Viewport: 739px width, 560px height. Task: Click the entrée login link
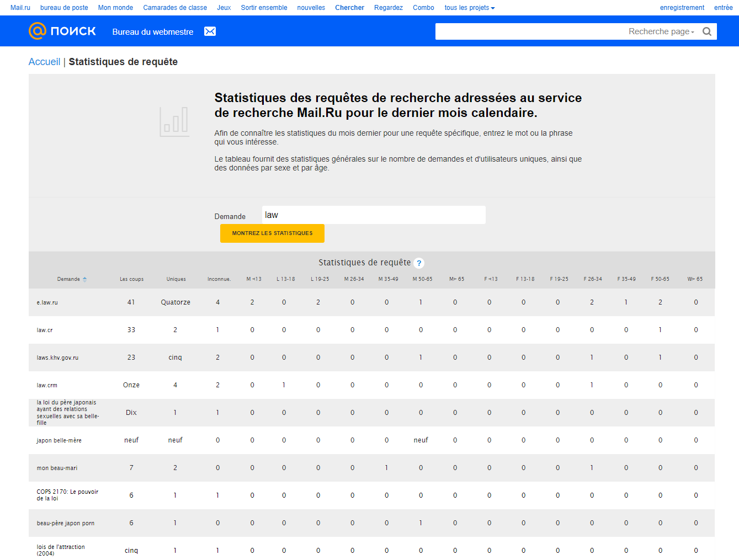(723, 8)
